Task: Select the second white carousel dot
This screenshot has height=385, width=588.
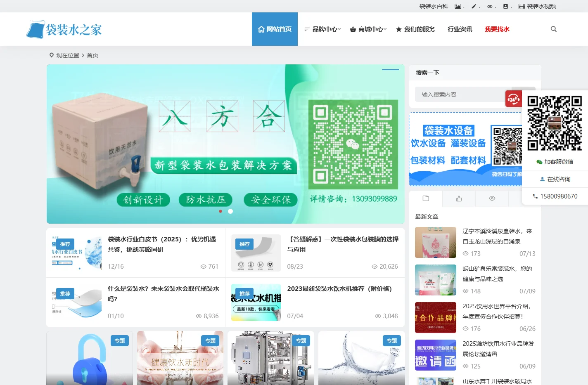Action: tap(230, 211)
